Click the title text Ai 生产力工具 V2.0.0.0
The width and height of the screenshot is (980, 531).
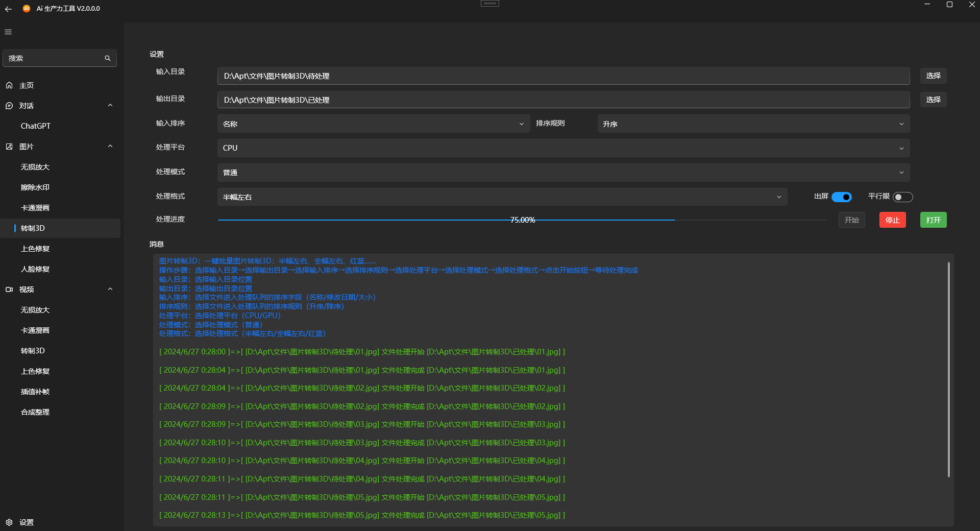pos(68,9)
